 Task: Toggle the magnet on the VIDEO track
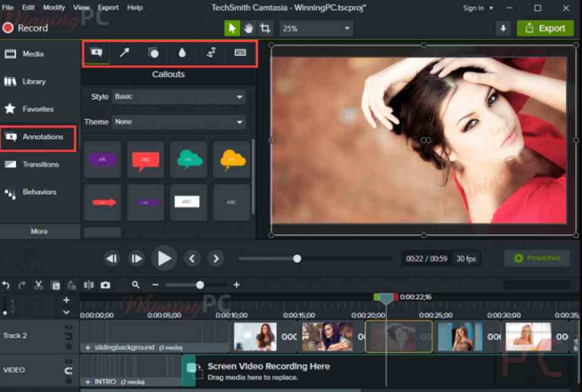click(68, 371)
